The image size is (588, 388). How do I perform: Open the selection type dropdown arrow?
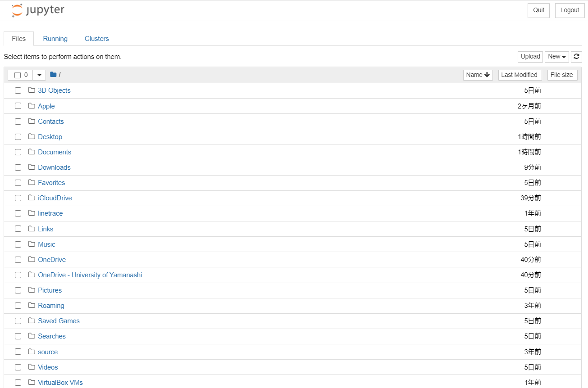pyautogui.click(x=39, y=75)
